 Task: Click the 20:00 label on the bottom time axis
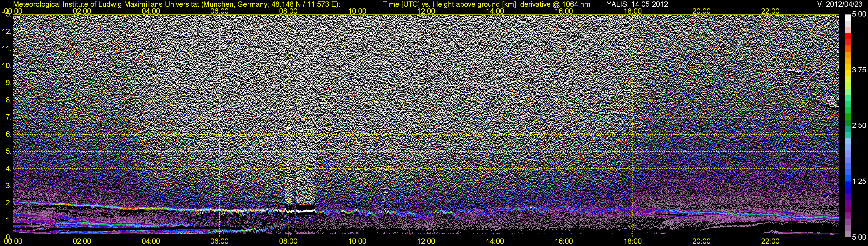[702, 241]
